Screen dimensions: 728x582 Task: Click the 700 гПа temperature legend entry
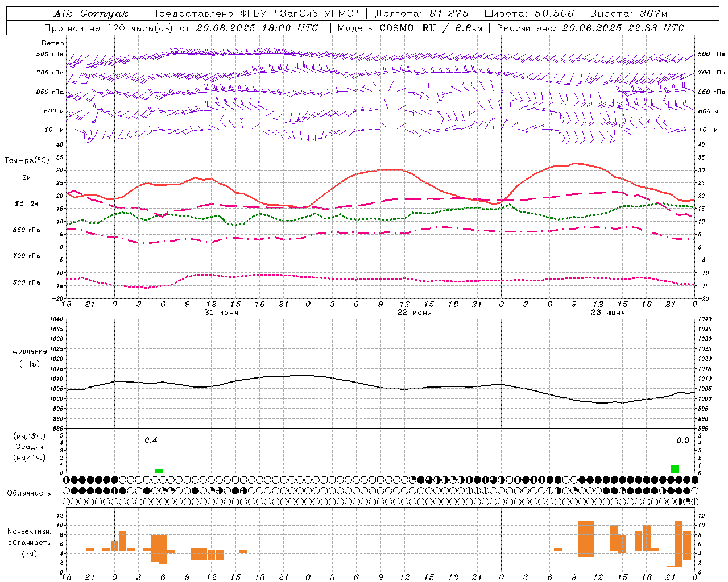26,256
